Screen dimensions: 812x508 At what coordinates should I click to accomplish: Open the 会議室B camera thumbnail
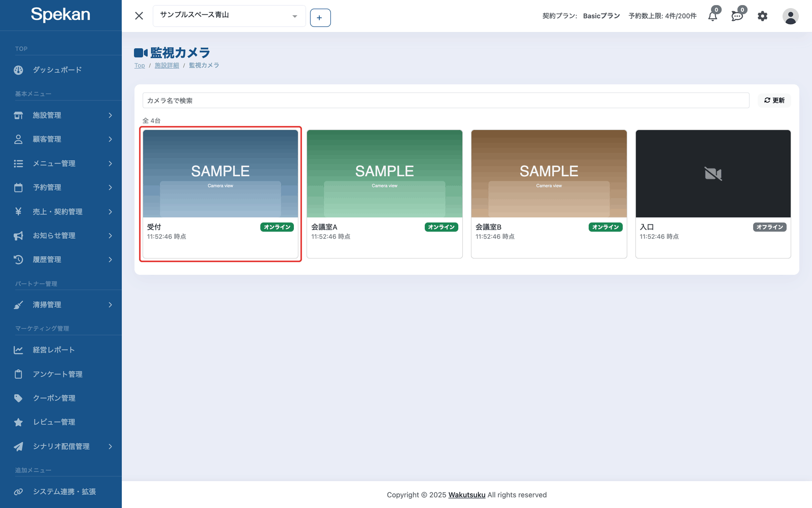(x=549, y=174)
